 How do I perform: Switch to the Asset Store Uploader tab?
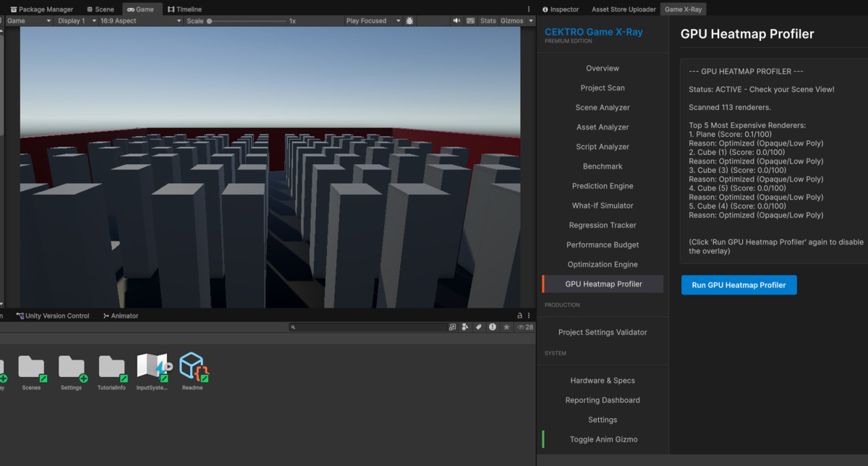click(x=624, y=9)
